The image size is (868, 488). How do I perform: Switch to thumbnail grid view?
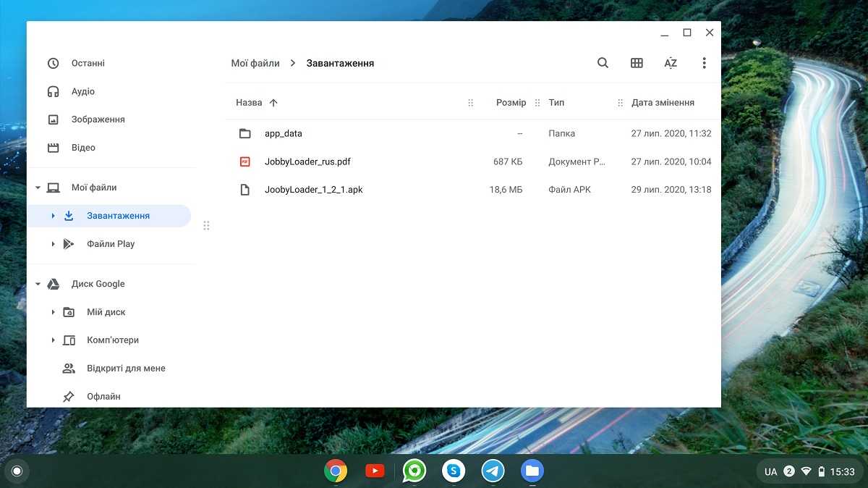(x=637, y=63)
